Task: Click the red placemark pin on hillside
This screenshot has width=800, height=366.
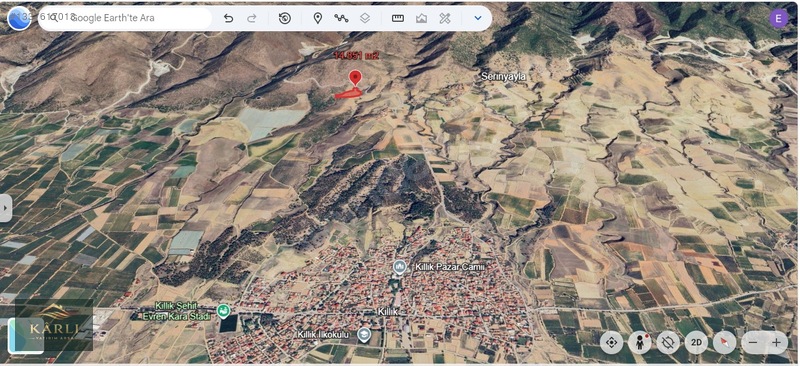Action: coord(355,78)
